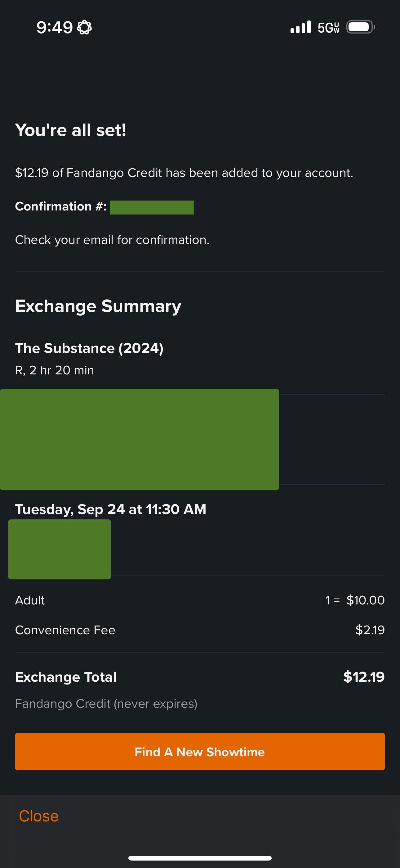Tap The Substance (2024) movie title
Screen dimensions: 400x868
click(89, 348)
